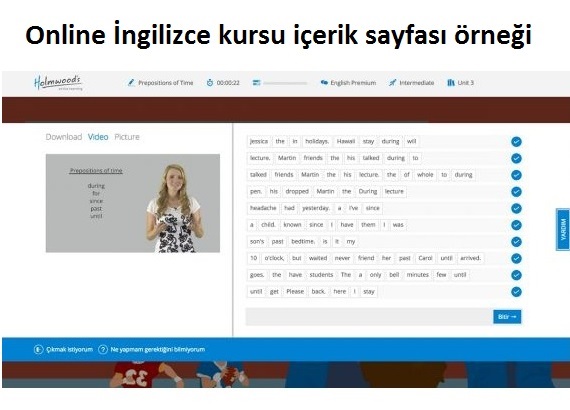570x410 pixels.
Task: Select the word tile 'headache'
Action: tap(263, 208)
